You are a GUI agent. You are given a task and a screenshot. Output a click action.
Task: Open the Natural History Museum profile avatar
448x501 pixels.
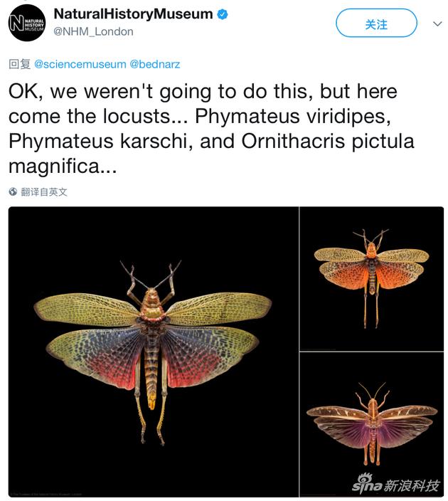click(27, 23)
